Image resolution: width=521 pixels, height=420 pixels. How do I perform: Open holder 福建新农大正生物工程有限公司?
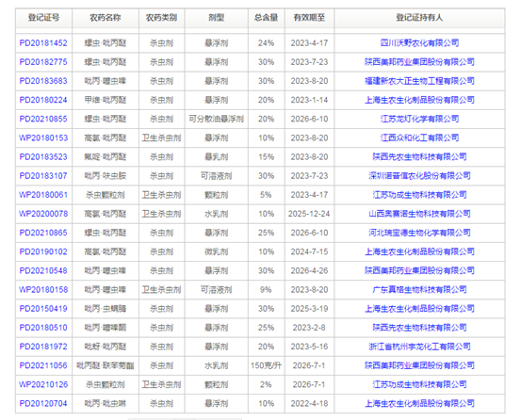click(x=419, y=81)
